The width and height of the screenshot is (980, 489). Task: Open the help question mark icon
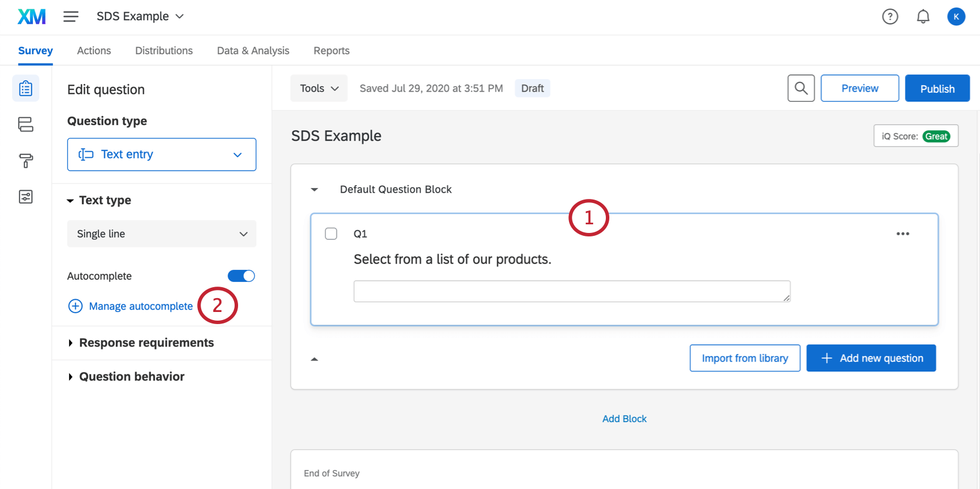(889, 17)
